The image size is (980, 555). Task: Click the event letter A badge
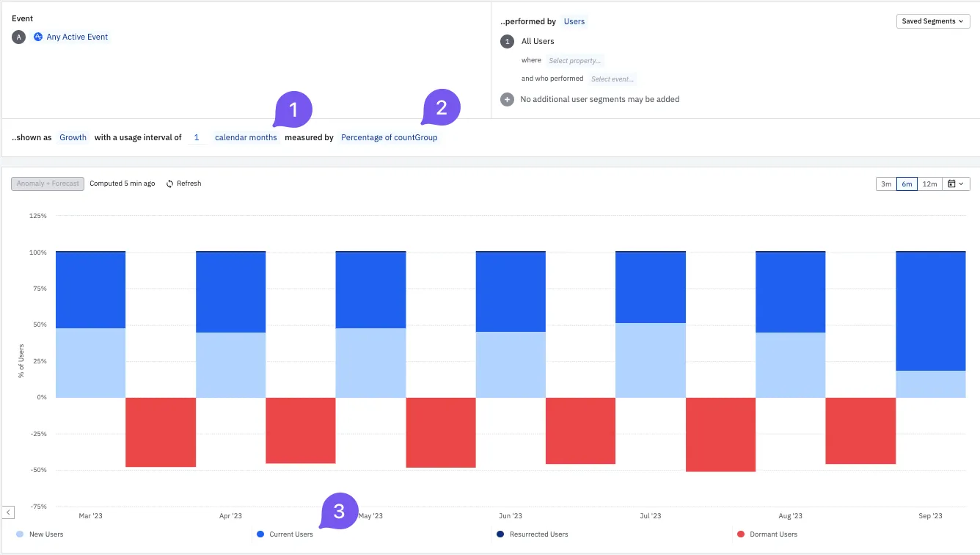coord(19,37)
